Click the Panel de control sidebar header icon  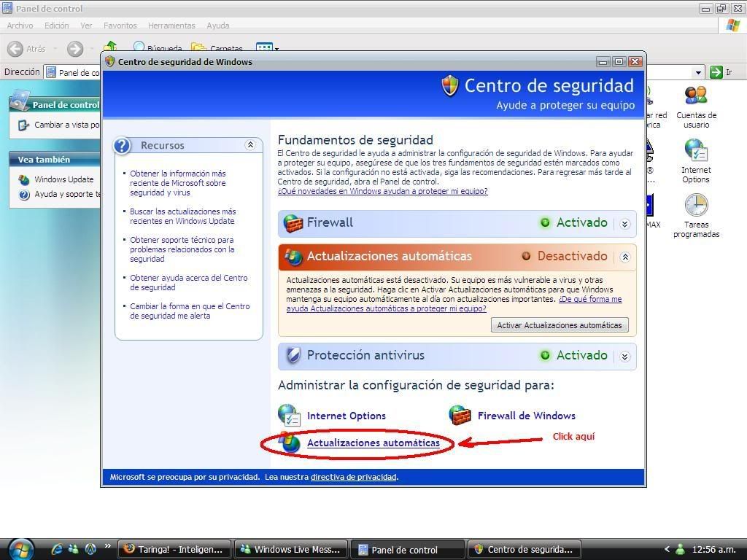tap(20, 101)
